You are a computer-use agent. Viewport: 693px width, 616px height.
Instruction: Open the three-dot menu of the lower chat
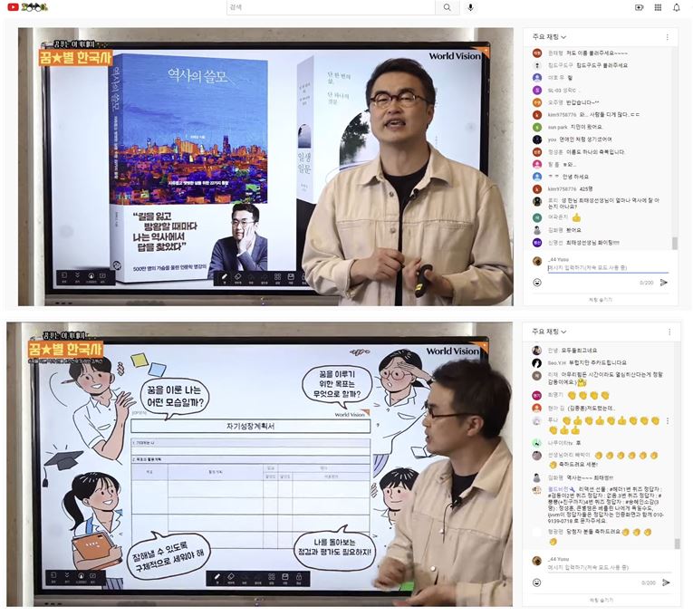(x=667, y=331)
